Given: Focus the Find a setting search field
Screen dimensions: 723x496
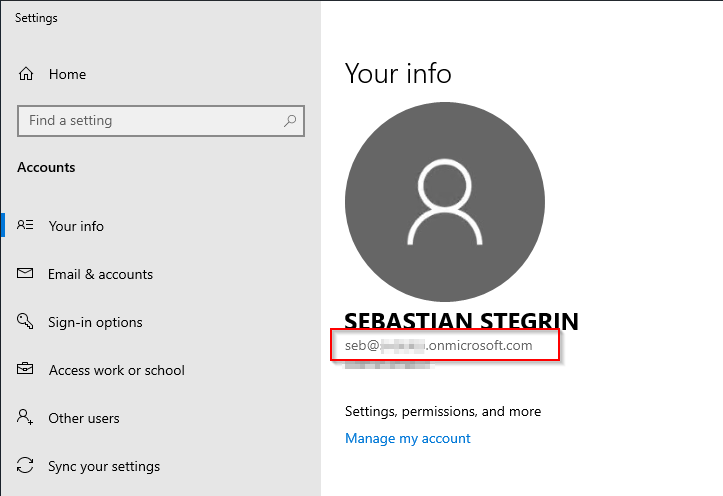Looking at the screenshot, I should click(x=150, y=121).
